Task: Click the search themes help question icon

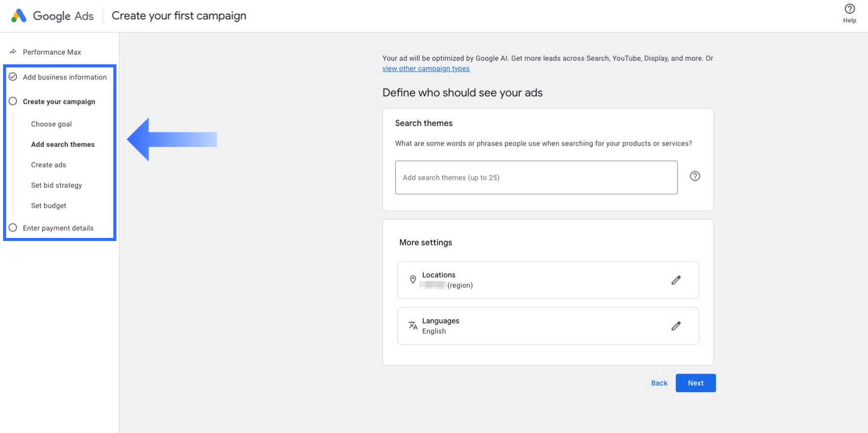Action: pyautogui.click(x=695, y=176)
